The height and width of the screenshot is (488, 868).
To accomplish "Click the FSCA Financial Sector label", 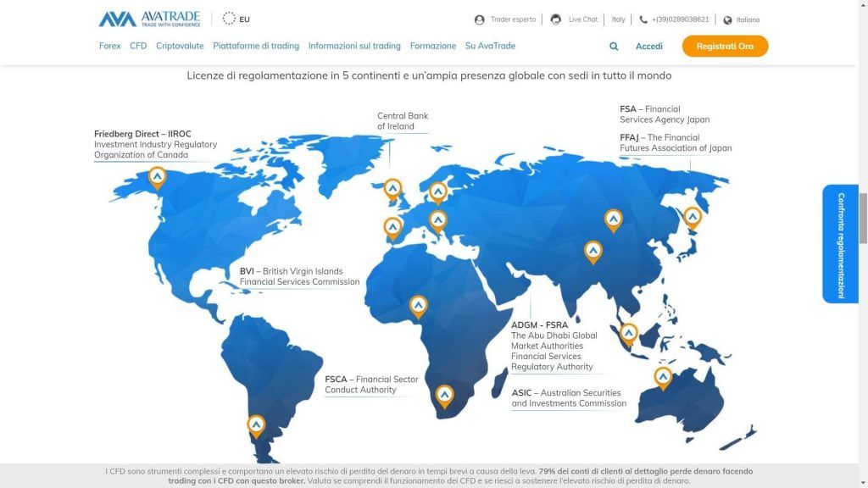I will 371,385.
